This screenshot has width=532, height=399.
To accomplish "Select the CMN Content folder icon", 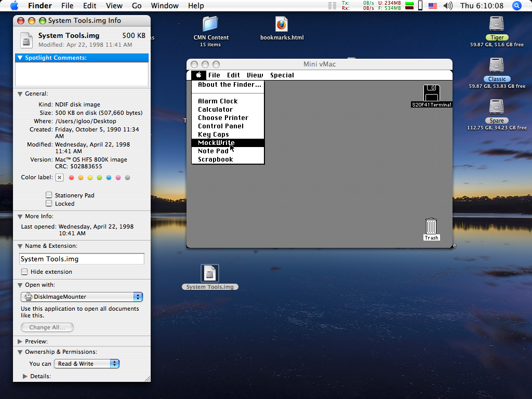I will click(x=210, y=24).
